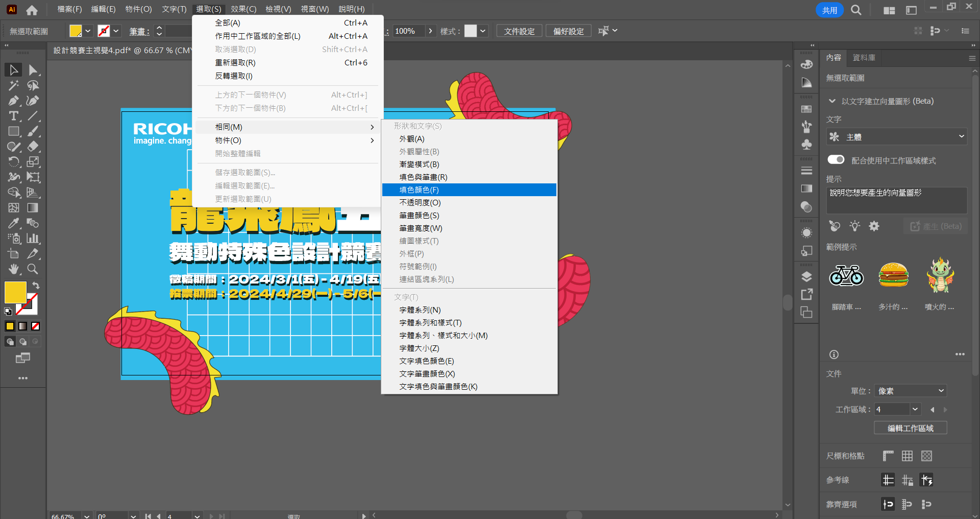The width and height of the screenshot is (980, 519).
Task: Set fill mode to none
Action: [36, 326]
